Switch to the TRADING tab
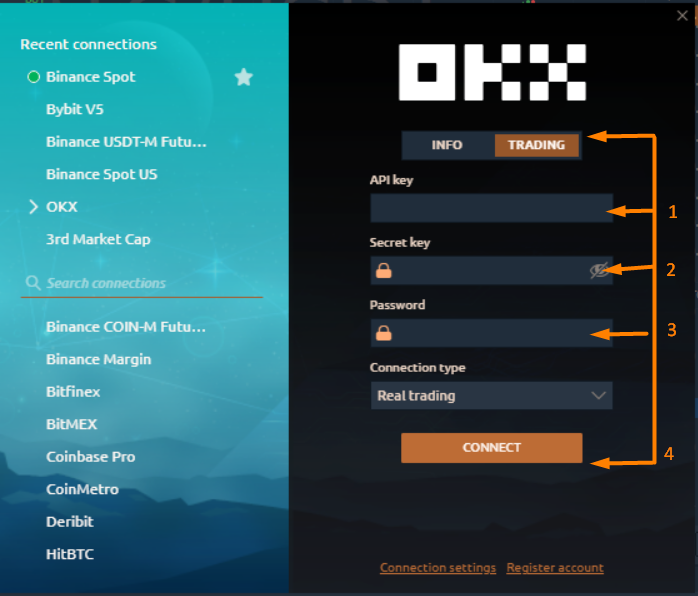The width and height of the screenshot is (698, 596). point(536,145)
